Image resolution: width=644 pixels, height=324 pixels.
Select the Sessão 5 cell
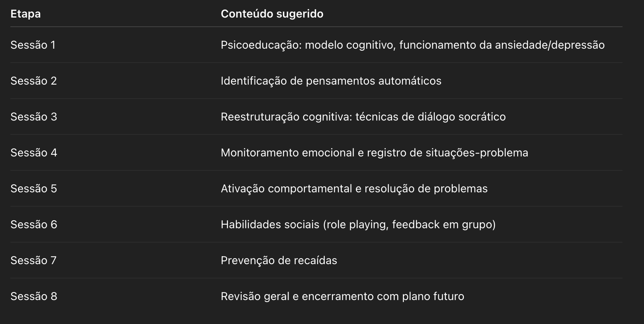tap(34, 189)
